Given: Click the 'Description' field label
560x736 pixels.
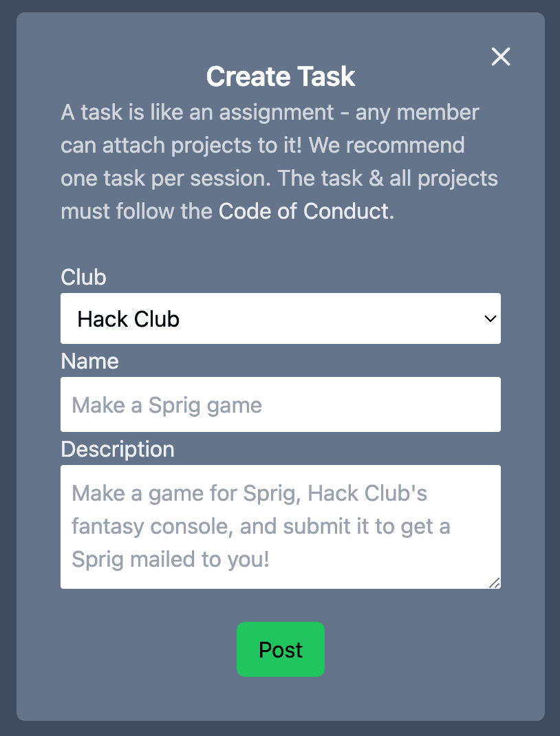Looking at the screenshot, I should click(118, 449).
